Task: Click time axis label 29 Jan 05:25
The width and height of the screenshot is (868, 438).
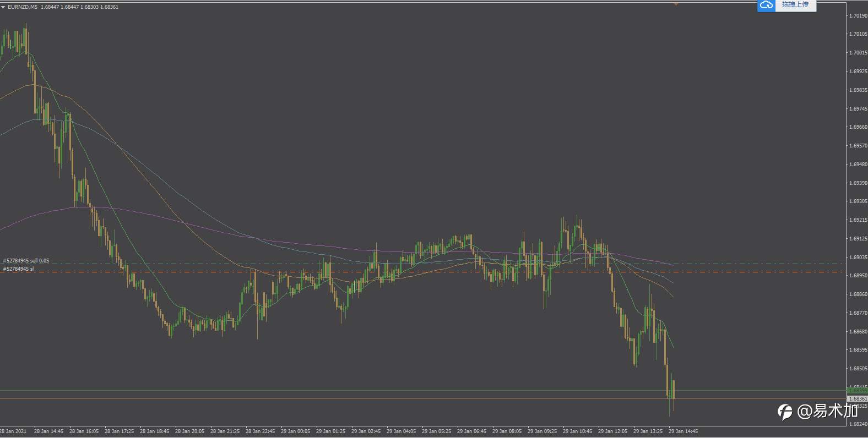Action: point(436,431)
